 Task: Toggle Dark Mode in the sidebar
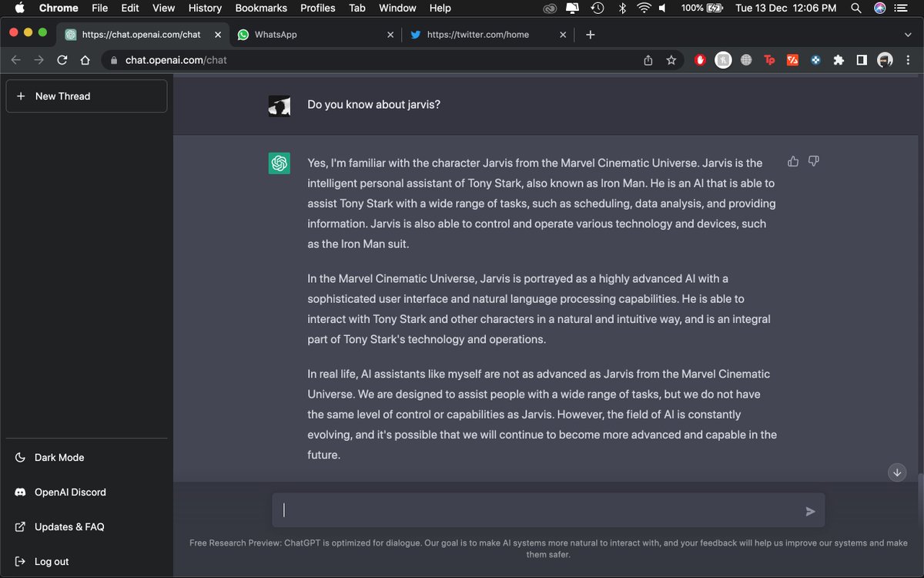pyautogui.click(x=86, y=457)
